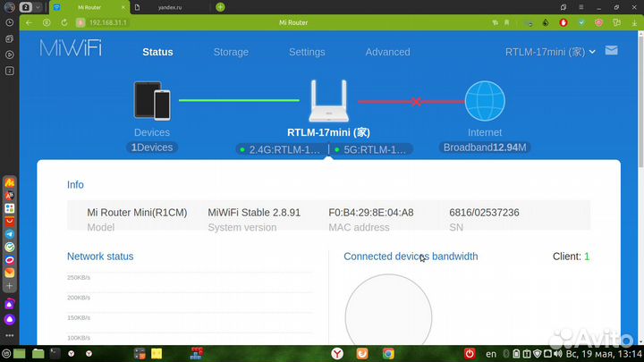Open the messages envelope icon
Viewport: 644px width, 362px height.
coord(611,50)
